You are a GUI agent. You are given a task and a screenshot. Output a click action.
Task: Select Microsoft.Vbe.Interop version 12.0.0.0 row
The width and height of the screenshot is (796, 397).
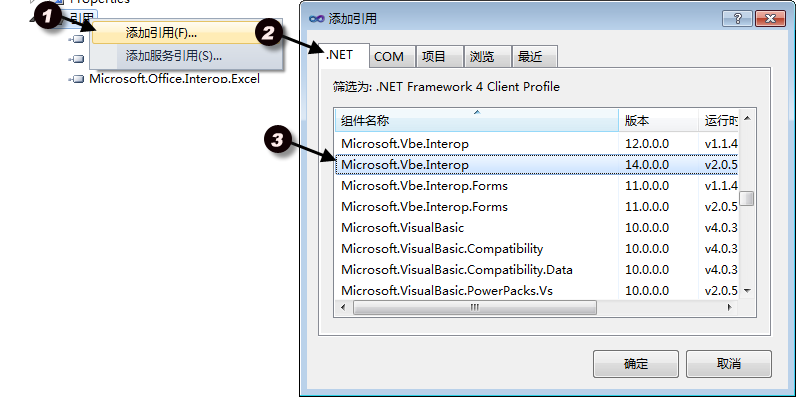(x=537, y=144)
